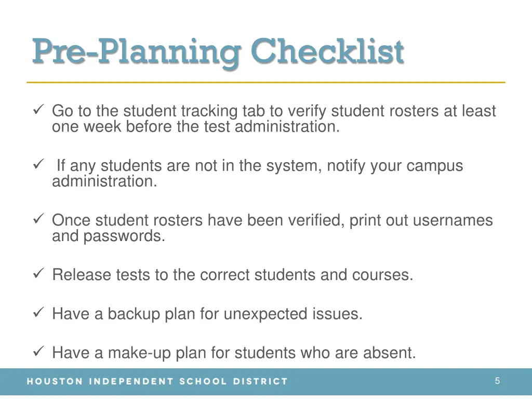Click the "Houston Independent School District" footer text
Viewport: 532px width, 399px height.
pos(157,381)
